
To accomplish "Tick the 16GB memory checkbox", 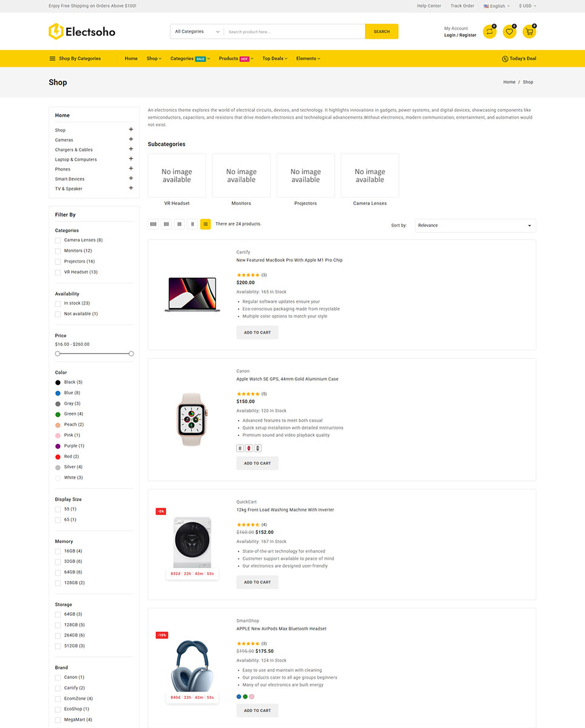I will (58, 551).
